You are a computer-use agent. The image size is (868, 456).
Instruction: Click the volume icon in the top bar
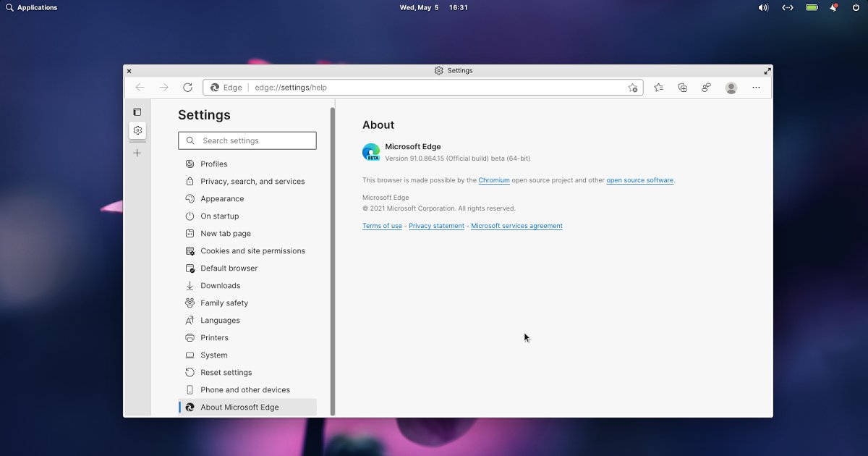pyautogui.click(x=762, y=7)
